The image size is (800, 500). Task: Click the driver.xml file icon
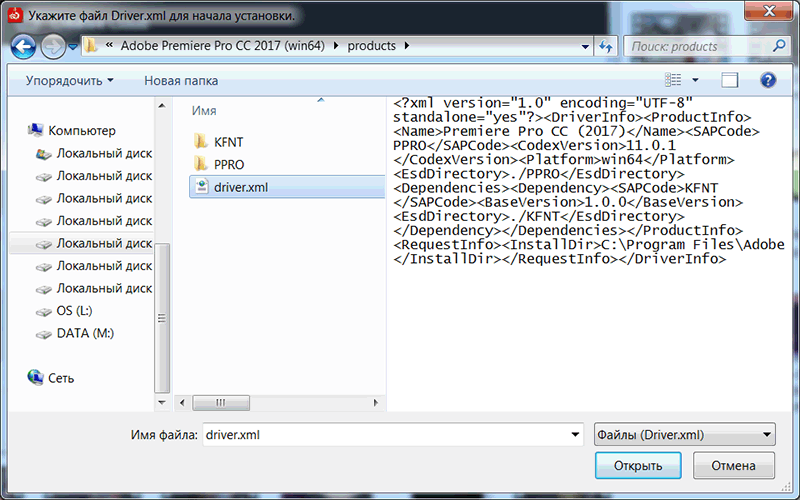pyautogui.click(x=202, y=187)
